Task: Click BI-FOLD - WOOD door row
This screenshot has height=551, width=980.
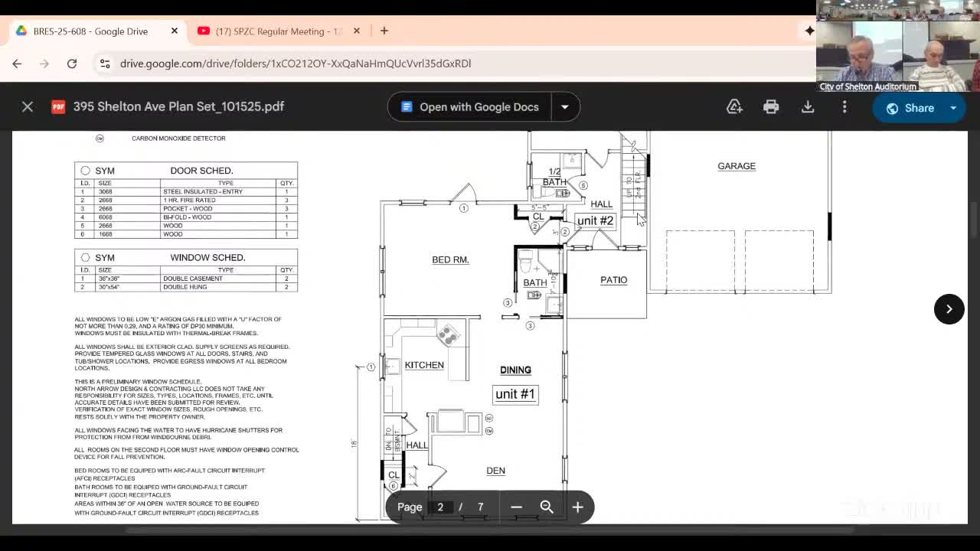Action: pos(186,217)
